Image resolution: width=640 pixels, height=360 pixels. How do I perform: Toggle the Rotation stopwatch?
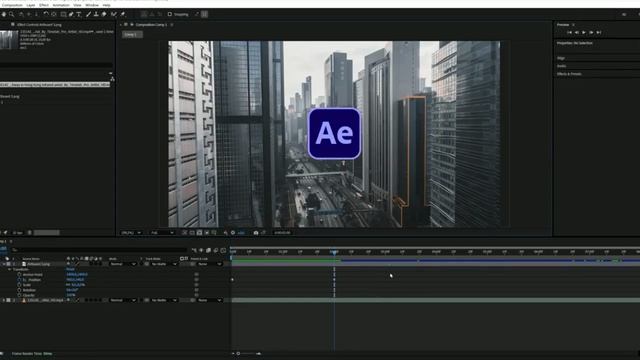19,290
